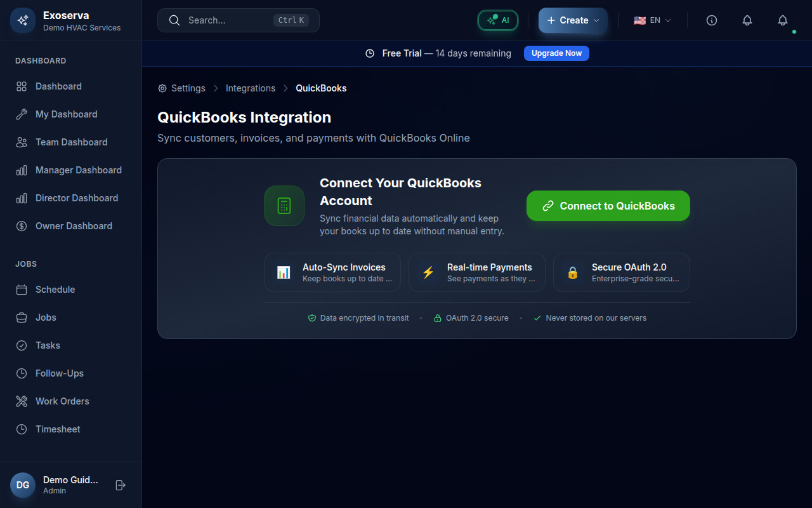Click the Connect to QuickBooks button
The image size is (812, 508).
[608, 206]
